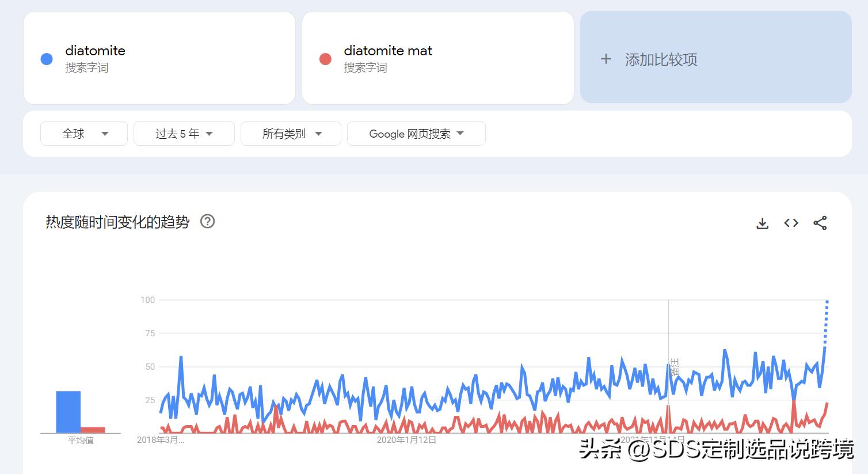
Task: Open the embed code icon
Action: (791, 223)
